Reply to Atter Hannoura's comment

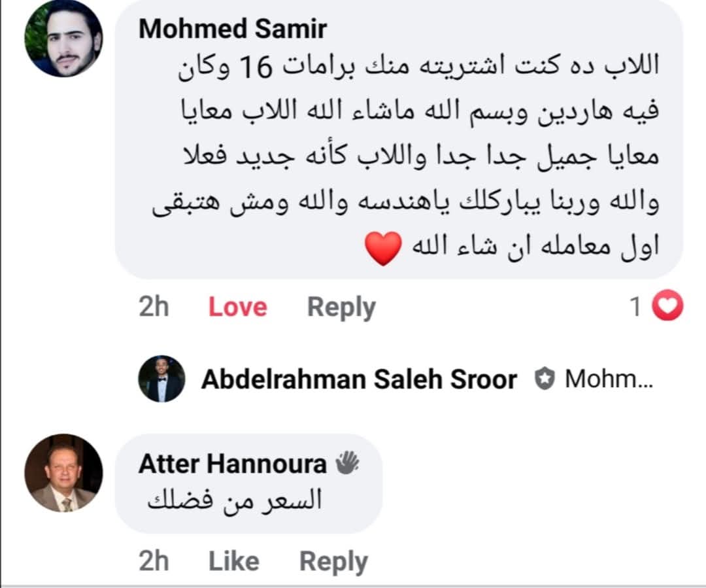click(x=333, y=561)
